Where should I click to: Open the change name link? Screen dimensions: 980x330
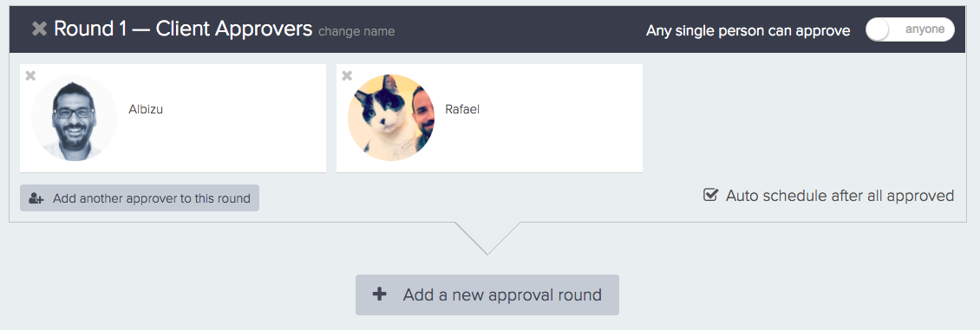(356, 31)
